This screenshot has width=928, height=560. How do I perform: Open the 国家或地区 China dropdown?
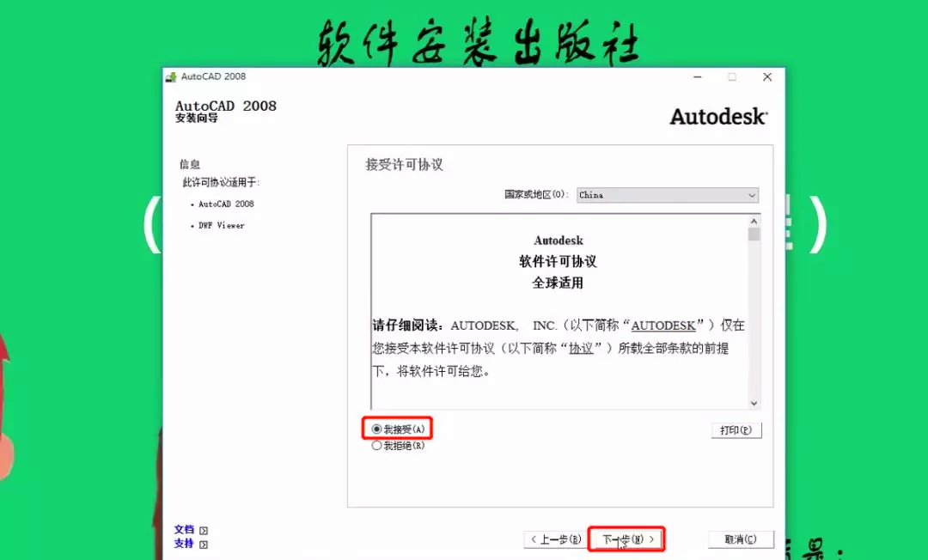(668, 195)
